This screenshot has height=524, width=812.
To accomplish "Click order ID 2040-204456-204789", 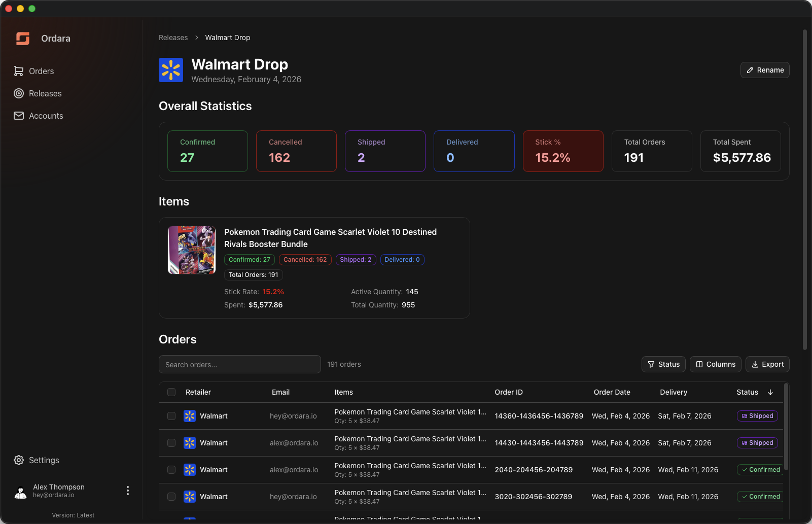I will (534, 470).
